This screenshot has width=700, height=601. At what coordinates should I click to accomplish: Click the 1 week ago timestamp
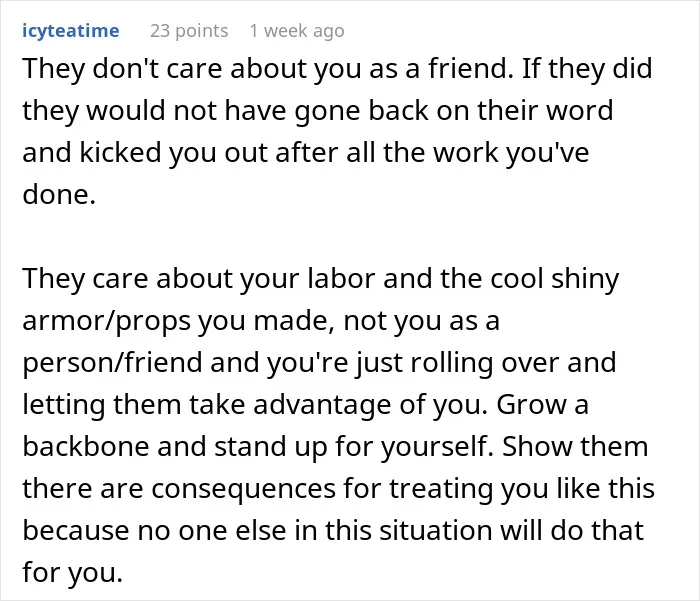(297, 31)
